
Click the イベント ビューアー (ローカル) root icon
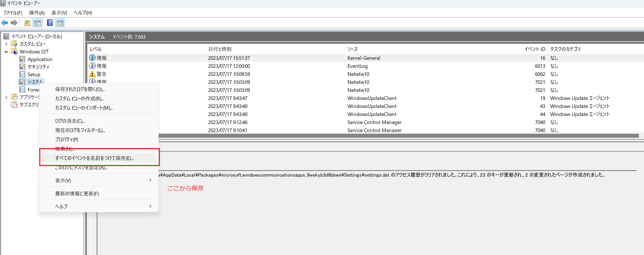click(6, 36)
